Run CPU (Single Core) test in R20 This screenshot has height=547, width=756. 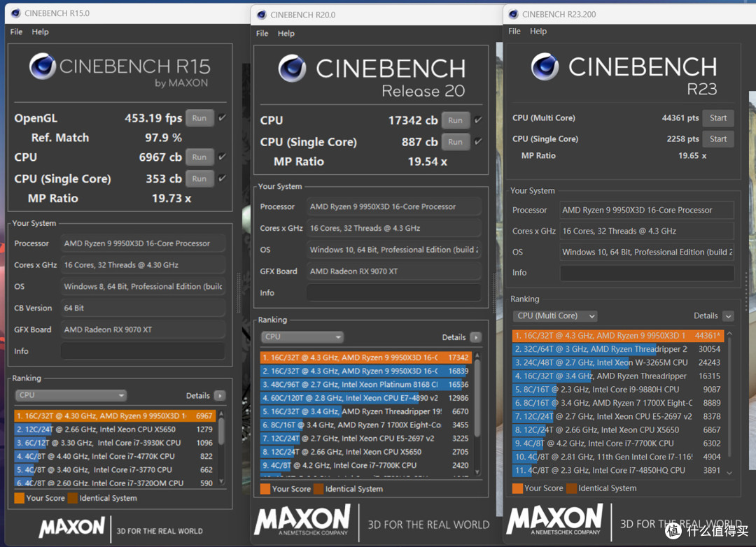coord(456,142)
